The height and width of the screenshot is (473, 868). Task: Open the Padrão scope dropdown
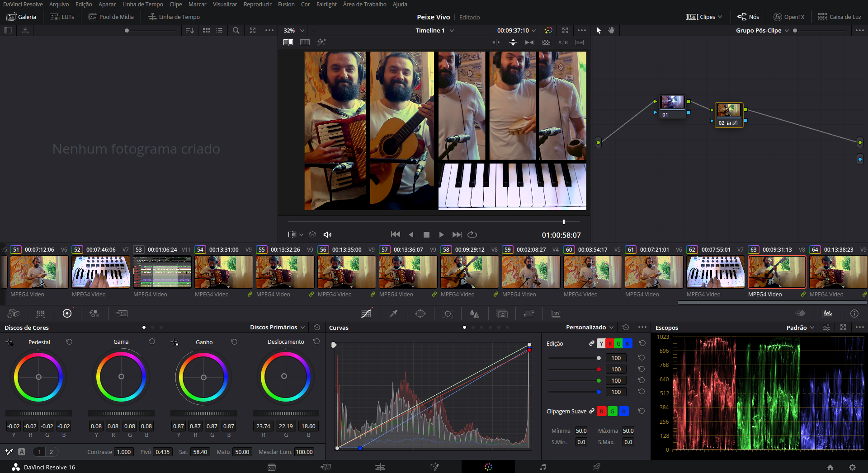click(799, 328)
